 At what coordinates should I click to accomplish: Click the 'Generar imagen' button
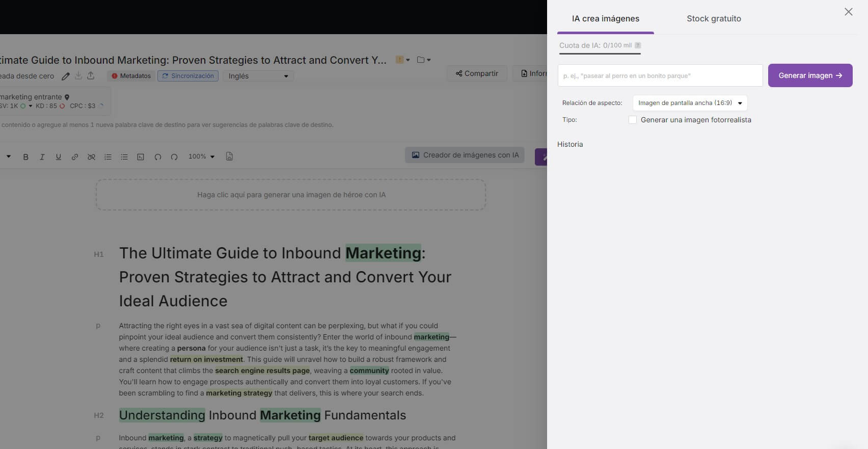pos(809,75)
